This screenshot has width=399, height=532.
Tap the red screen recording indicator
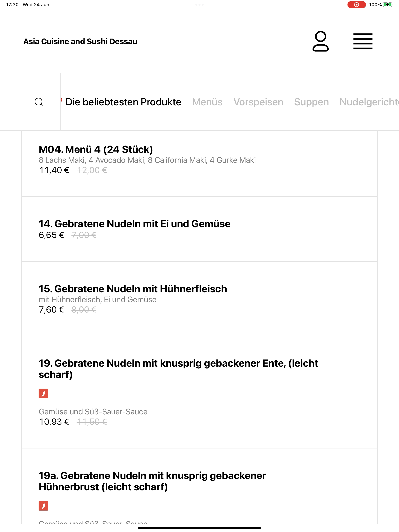[356, 4]
